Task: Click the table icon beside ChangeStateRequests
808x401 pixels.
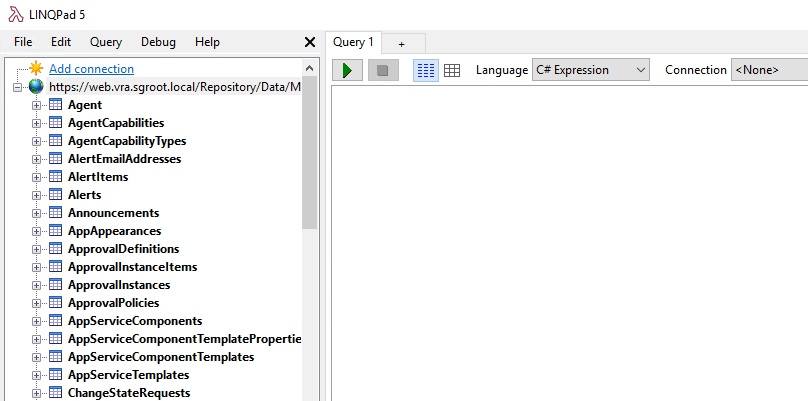Action: 55,393
